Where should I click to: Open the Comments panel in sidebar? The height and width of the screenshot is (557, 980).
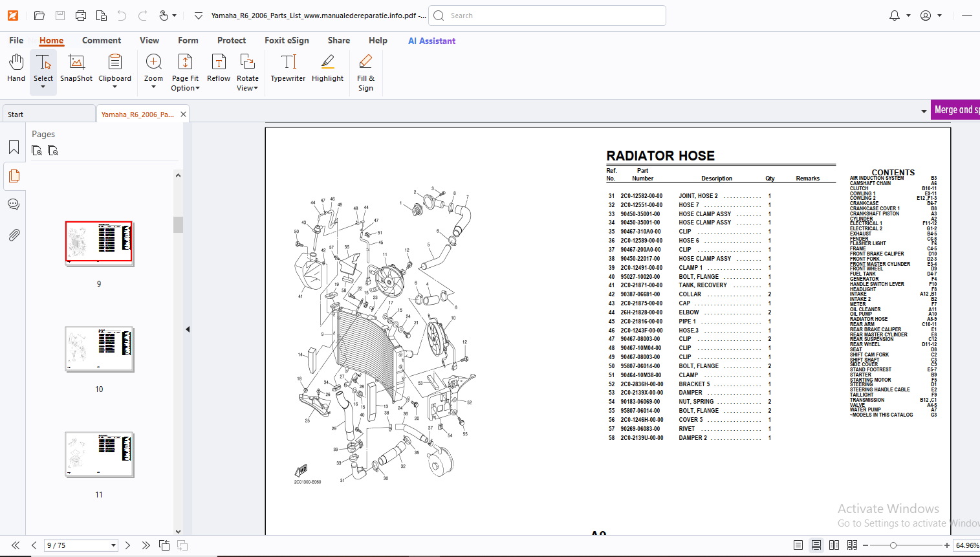click(x=14, y=204)
